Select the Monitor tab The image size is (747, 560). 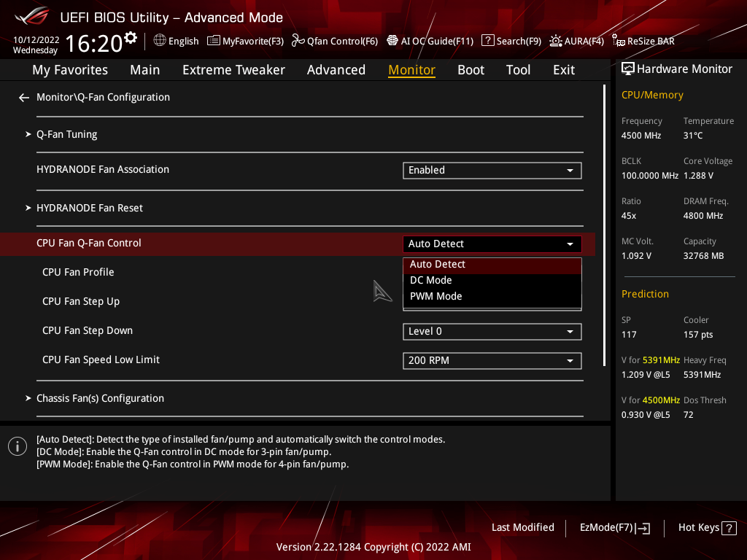coord(411,70)
